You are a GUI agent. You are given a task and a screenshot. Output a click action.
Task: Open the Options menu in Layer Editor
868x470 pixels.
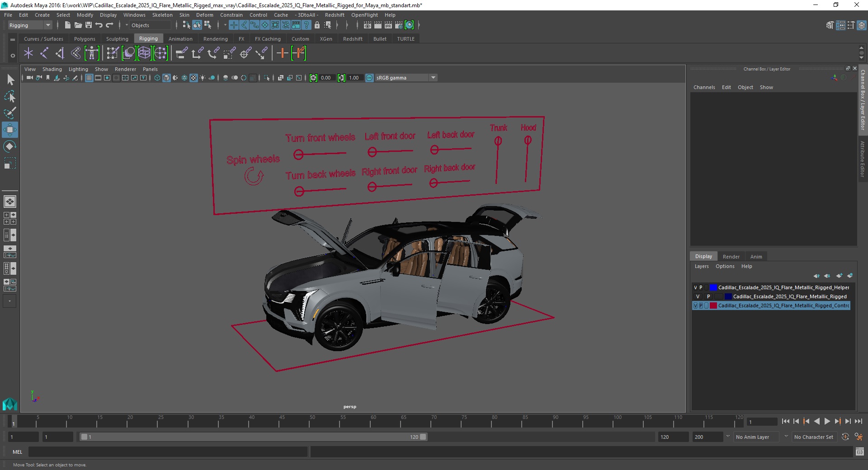tap(725, 266)
